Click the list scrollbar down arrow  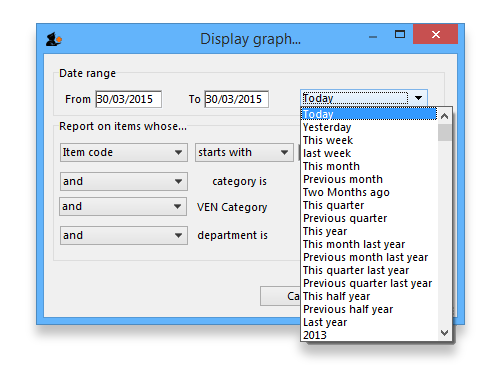click(444, 333)
